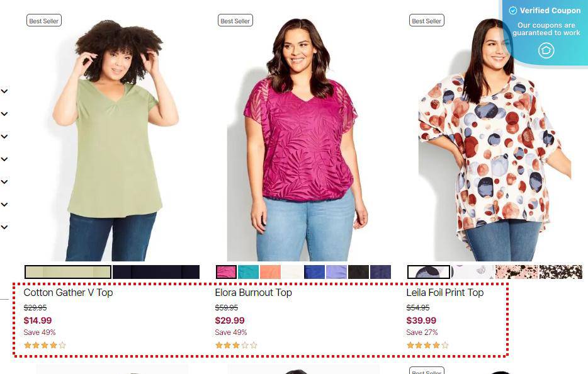Choose the teal swatch for Elora Burnout Top
Image resolution: width=588 pixels, height=374 pixels.
(248, 272)
